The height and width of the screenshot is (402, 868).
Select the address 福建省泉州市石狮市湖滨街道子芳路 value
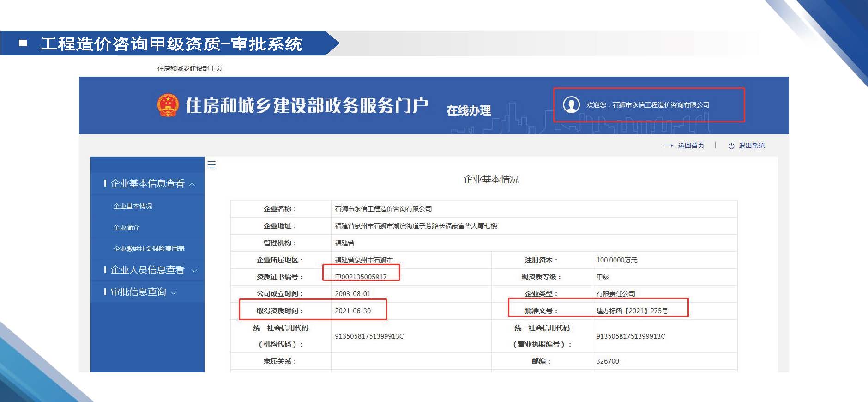coord(416,226)
